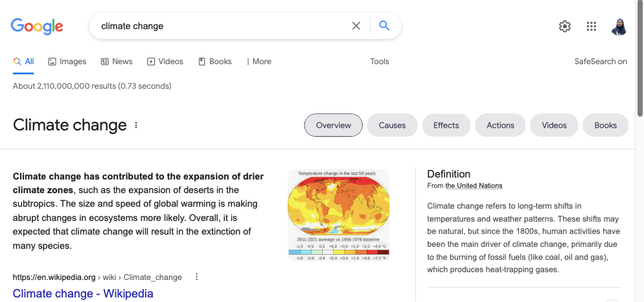This screenshot has width=644, height=302.
Task: Switch to Videos results tab
Action: tap(165, 62)
